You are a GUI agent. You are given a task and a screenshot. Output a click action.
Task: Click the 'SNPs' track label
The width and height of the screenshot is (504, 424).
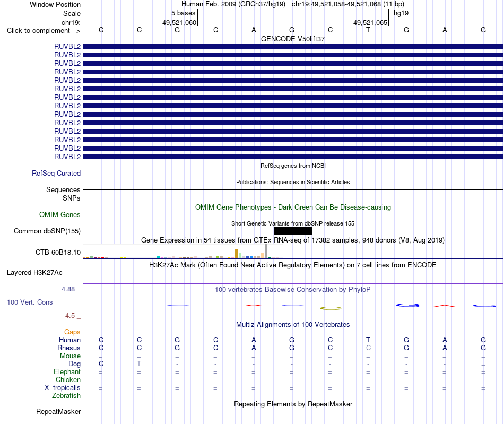pos(72,198)
